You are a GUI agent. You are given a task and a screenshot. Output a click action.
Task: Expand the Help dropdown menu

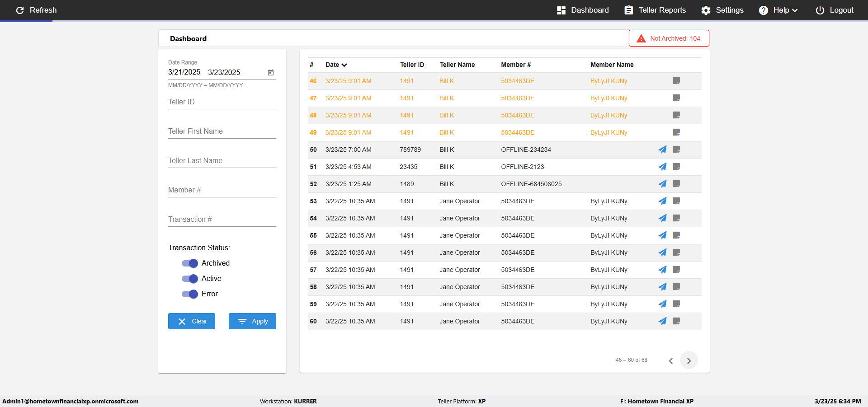pos(778,10)
